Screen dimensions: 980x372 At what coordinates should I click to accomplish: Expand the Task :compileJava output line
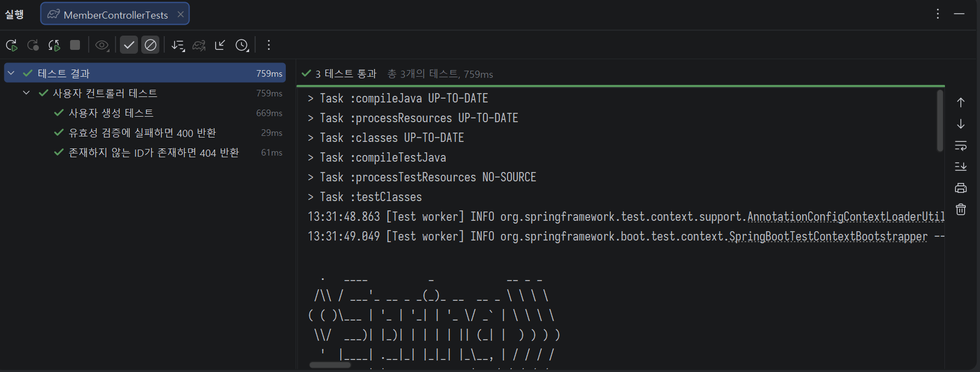tap(310, 99)
